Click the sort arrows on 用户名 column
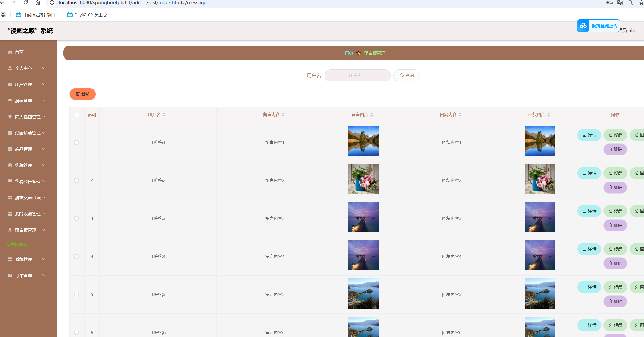The width and height of the screenshot is (644, 337). pos(164,115)
